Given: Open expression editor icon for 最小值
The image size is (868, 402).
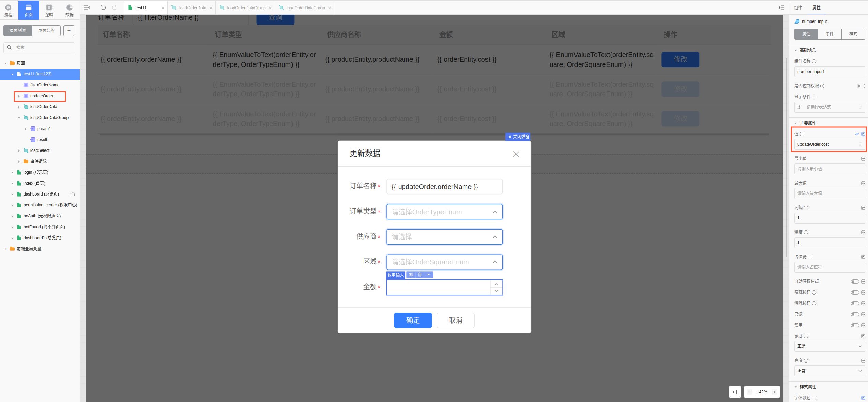Looking at the screenshot, I should (863, 159).
